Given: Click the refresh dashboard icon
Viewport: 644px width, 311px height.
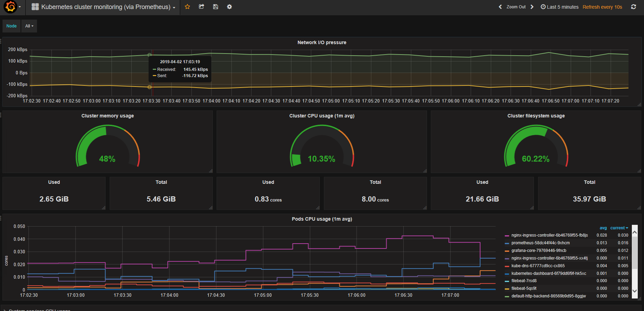Looking at the screenshot, I should tap(634, 7).
